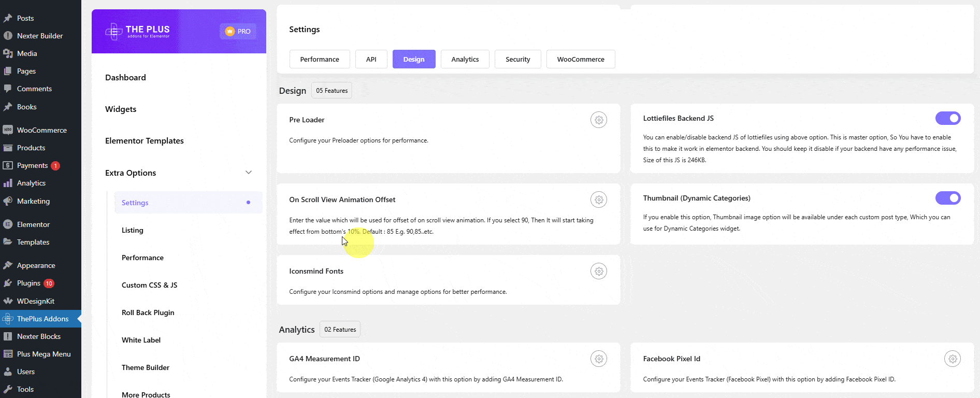Screen dimensions: 980x398
Task: Click the GA4 Measurement ID title
Action: tap(324, 359)
